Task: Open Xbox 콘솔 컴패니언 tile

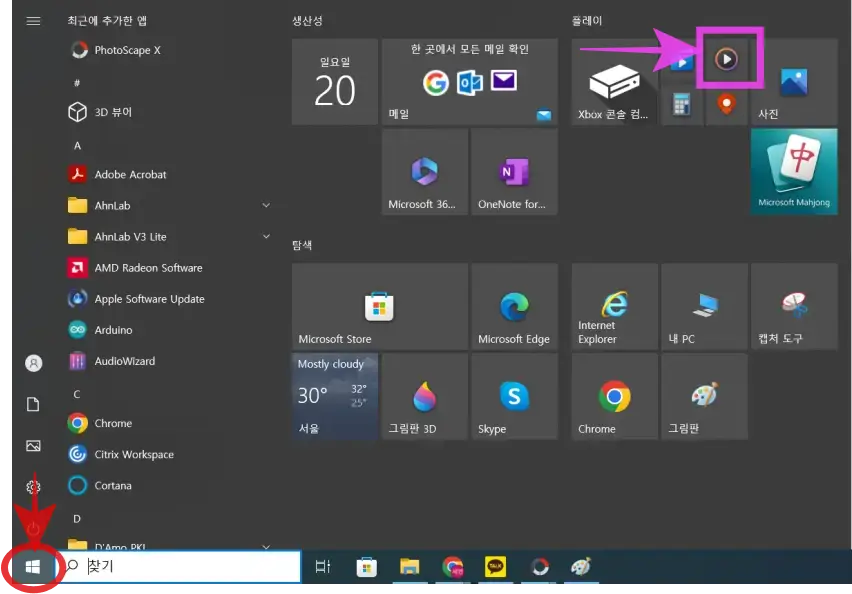Action: coord(615,82)
